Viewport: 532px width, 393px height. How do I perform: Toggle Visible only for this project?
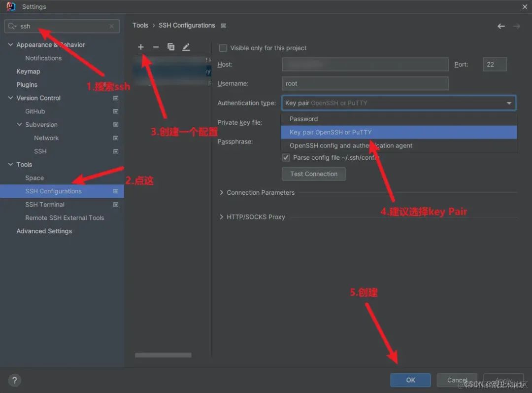coord(223,48)
